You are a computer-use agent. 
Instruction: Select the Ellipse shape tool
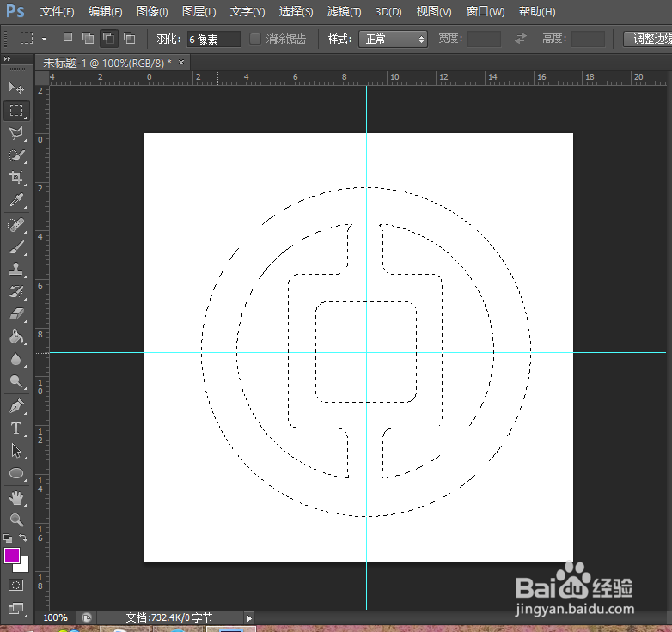tap(16, 473)
